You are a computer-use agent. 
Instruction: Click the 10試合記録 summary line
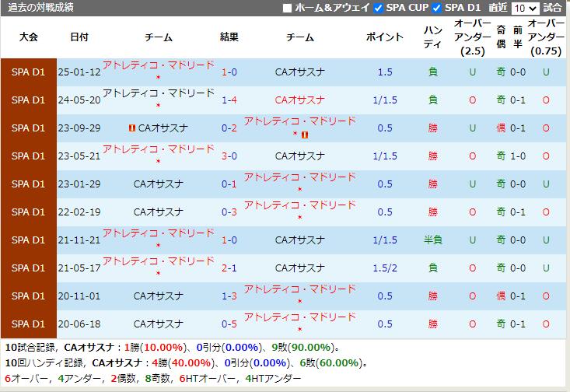173,347
